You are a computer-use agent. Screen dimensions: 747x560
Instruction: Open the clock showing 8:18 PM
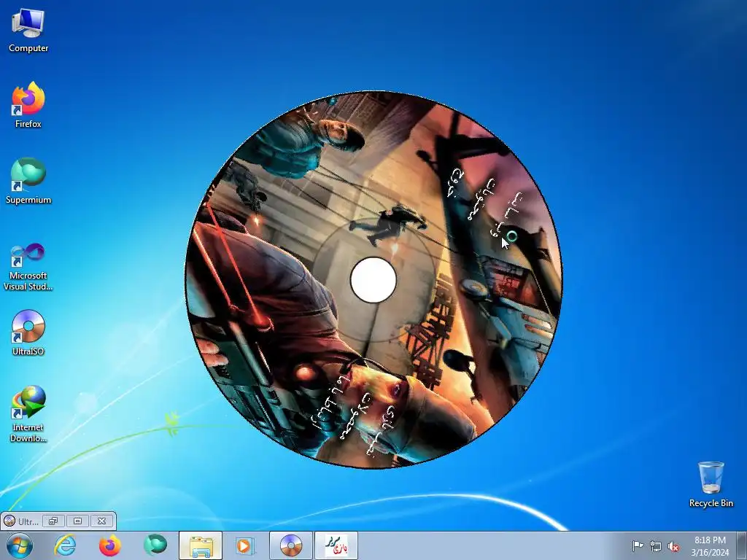click(x=710, y=545)
